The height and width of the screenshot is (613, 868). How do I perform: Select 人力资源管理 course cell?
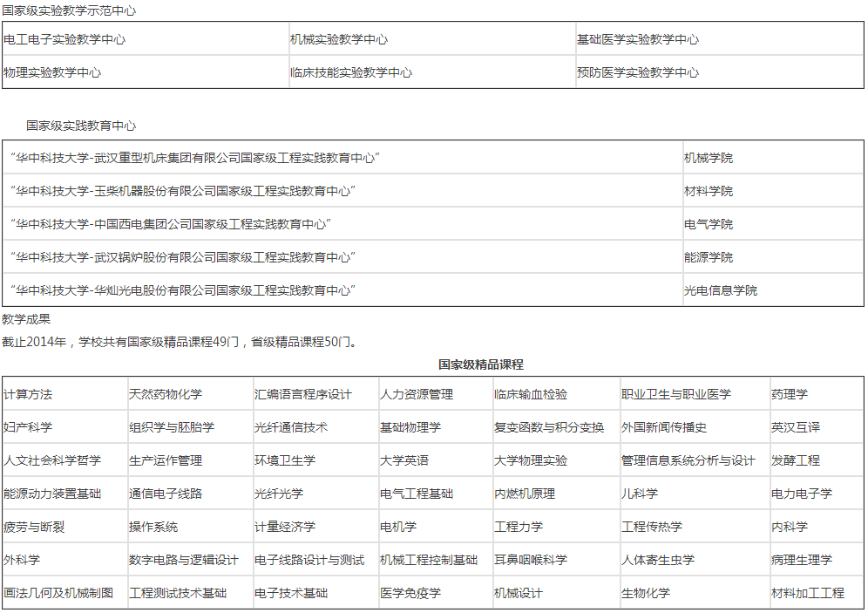(x=435, y=394)
